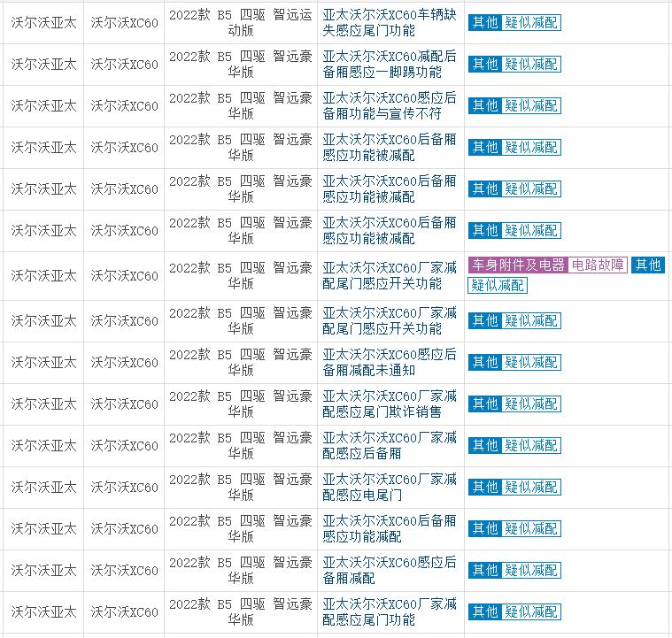Select 沃尔沃亚太 cell in 厂家减配感应尾门功能 row
672x638 pixels.
click(x=43, y=611)
